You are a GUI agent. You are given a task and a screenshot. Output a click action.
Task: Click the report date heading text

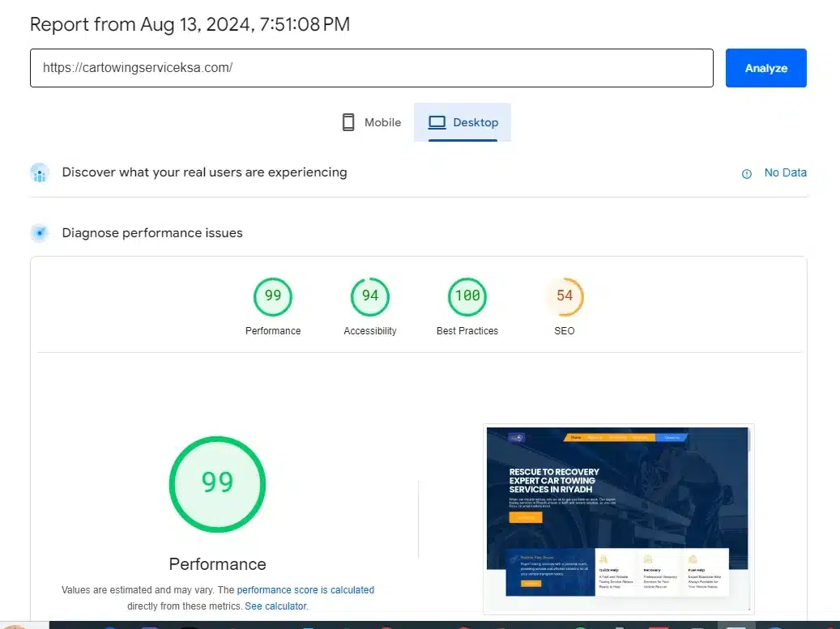[190, 24]
